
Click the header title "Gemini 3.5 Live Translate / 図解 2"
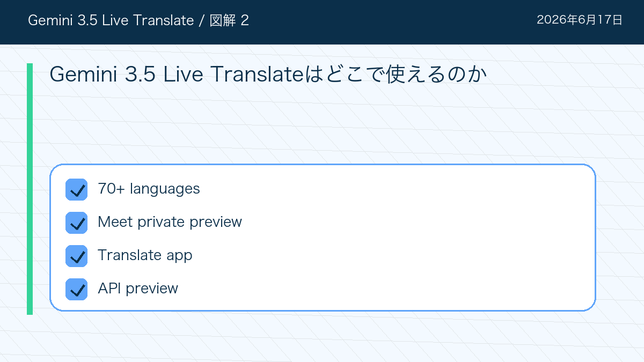pos(138,20)
